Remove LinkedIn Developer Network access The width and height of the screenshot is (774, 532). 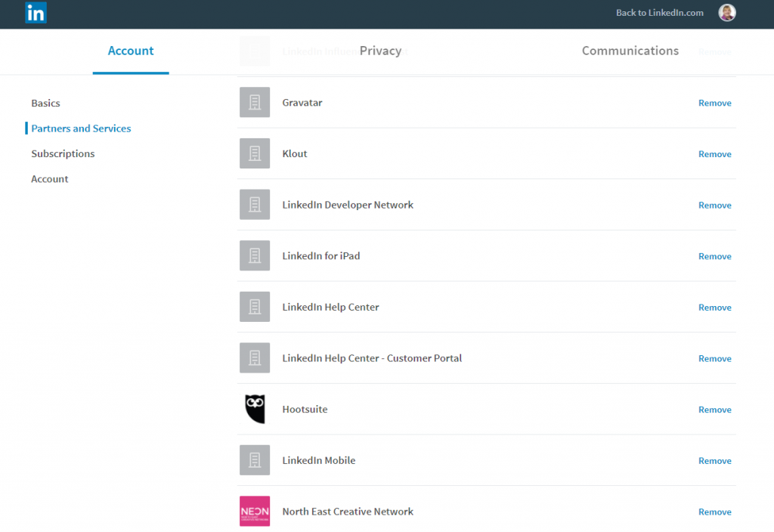pos(715,206)
